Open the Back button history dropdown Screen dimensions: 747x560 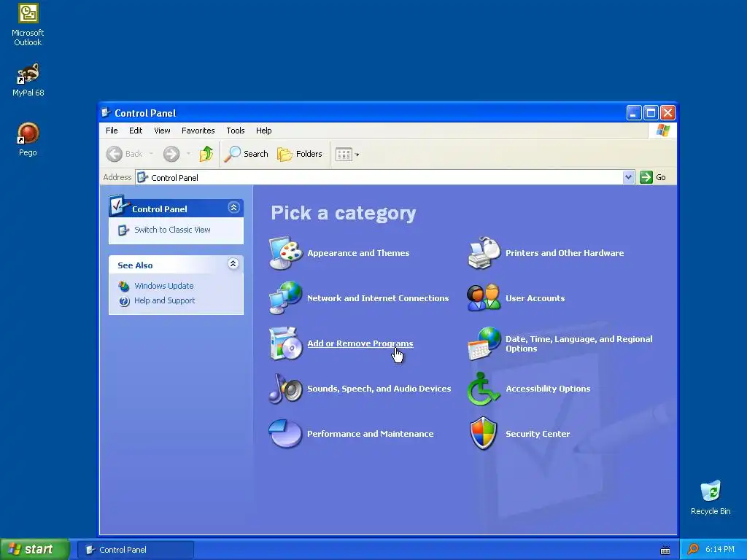(x=151, y=154)
